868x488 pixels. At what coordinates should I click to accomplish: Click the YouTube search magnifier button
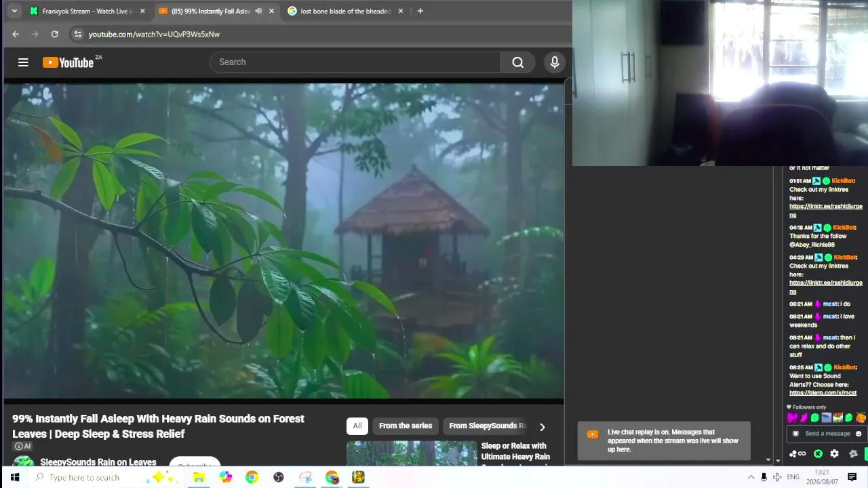[518, 62]
